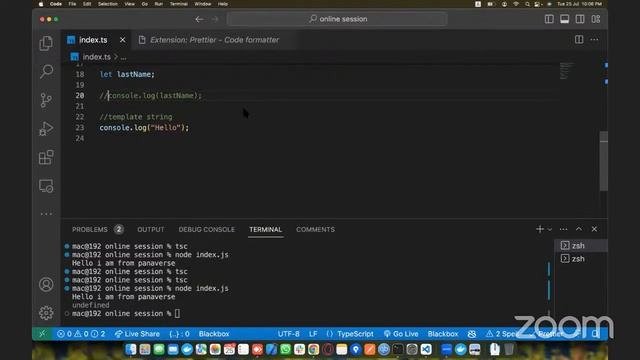Close the terminal panel
Image resolution: width=640 pixels, height=360 pixels.
594,229
